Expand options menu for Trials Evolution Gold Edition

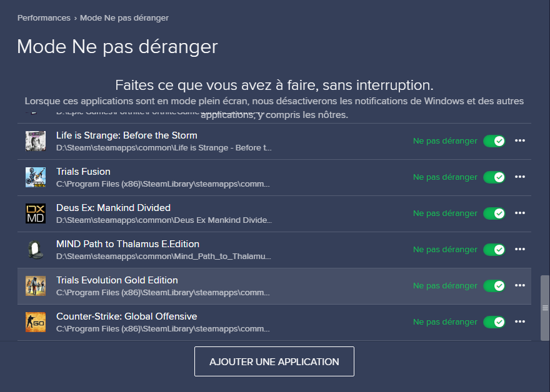519,286
